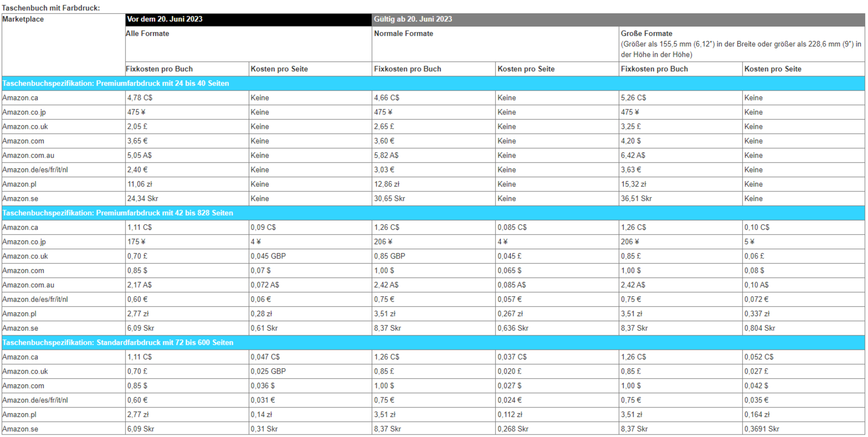The height and width of the screenshot is (437, 868).
Task: Click the '0,267 zł' value
Action: click(510, 314)
